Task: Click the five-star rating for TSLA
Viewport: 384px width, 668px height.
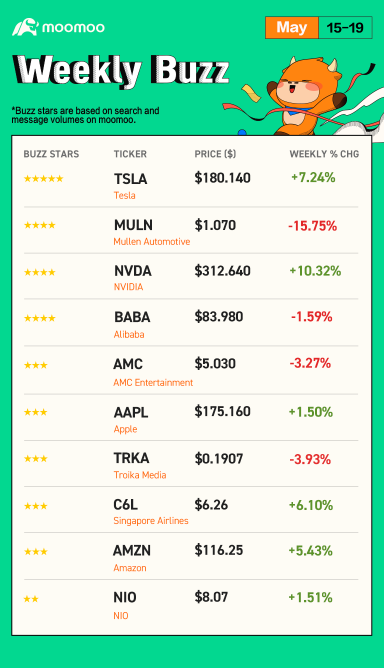Action: (x=43, y=179)
